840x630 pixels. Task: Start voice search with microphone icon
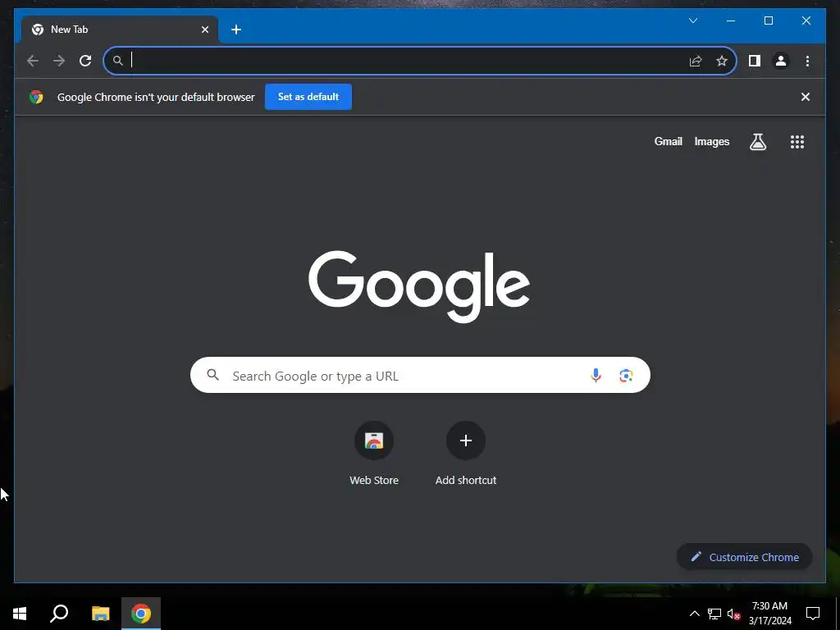(596, 376)
